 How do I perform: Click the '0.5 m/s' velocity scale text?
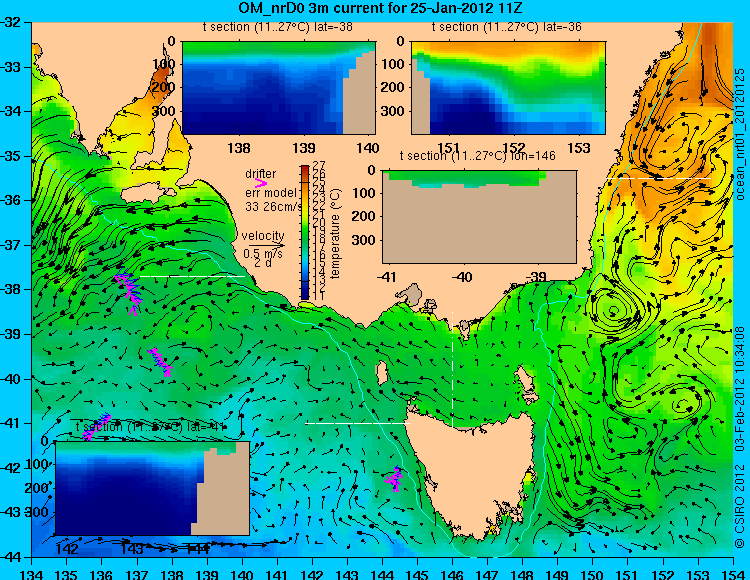[x=263, y=254]
